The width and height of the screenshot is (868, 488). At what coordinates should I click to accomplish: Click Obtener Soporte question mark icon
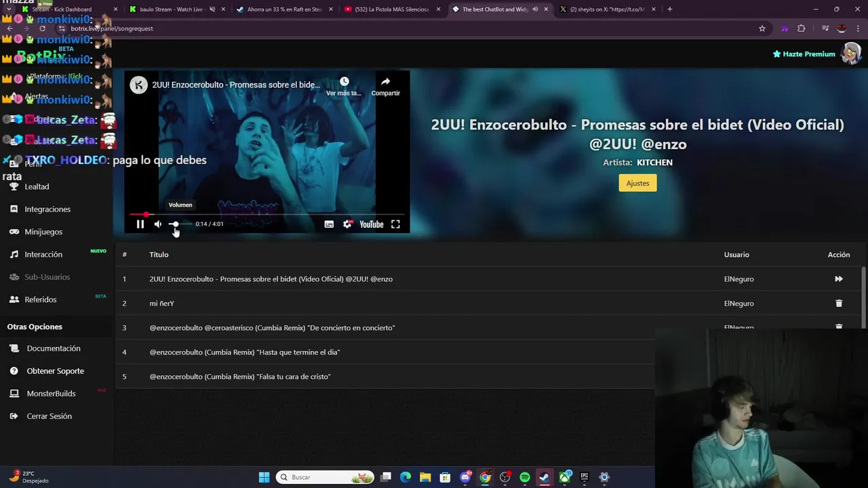pyautogui.click(x=14, y=371)
